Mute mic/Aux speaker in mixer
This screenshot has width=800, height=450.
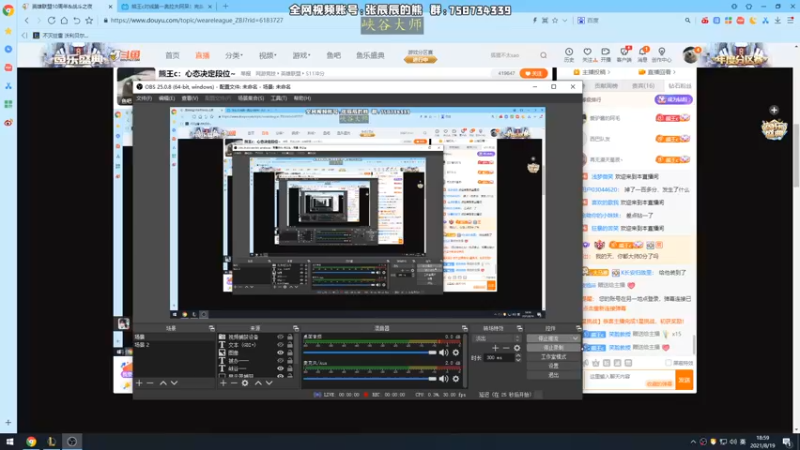(444, 379)
